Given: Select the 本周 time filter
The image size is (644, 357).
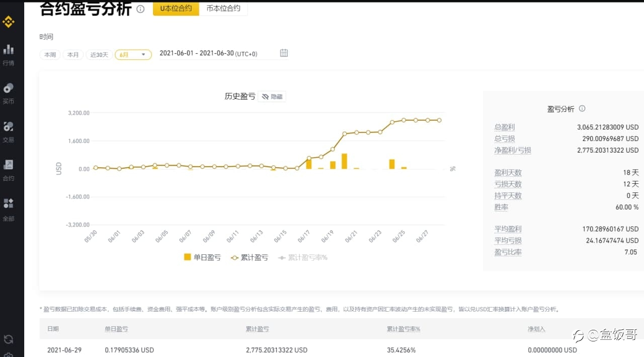Looking at the screenshot, I should click(x=50, y=55).
